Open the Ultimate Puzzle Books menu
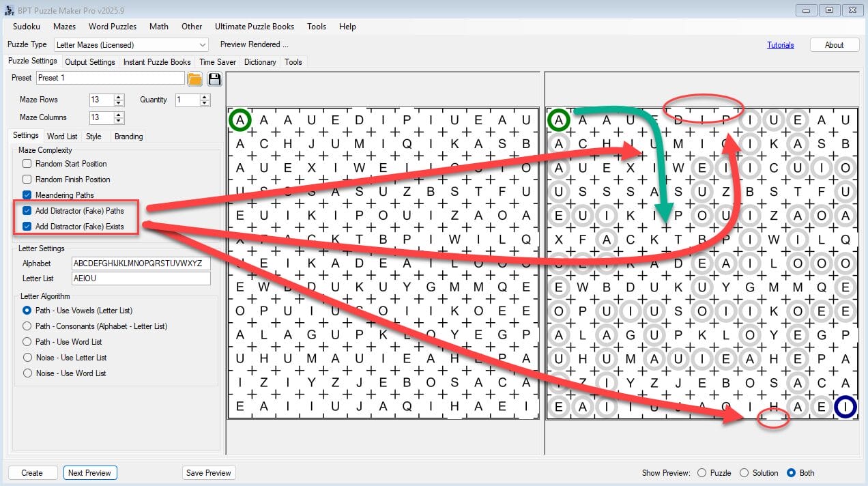The height and width of the screenshot is (486, 868). click(x=255, y=27)
